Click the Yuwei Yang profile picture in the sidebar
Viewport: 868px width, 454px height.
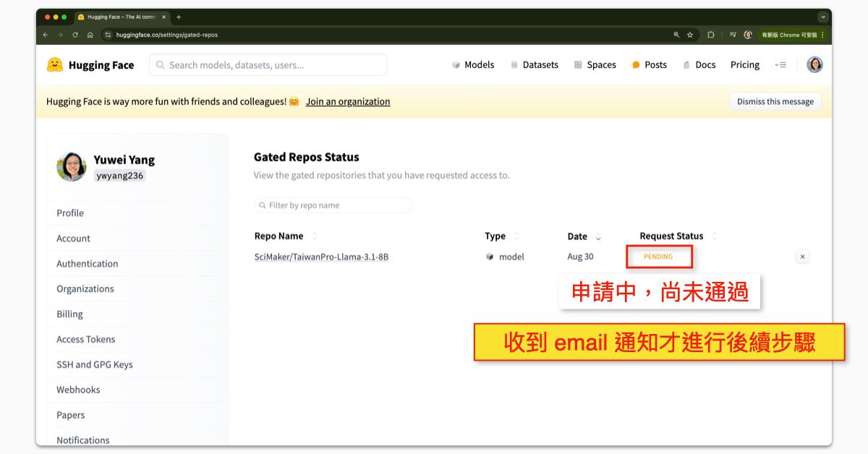(72, 166)
